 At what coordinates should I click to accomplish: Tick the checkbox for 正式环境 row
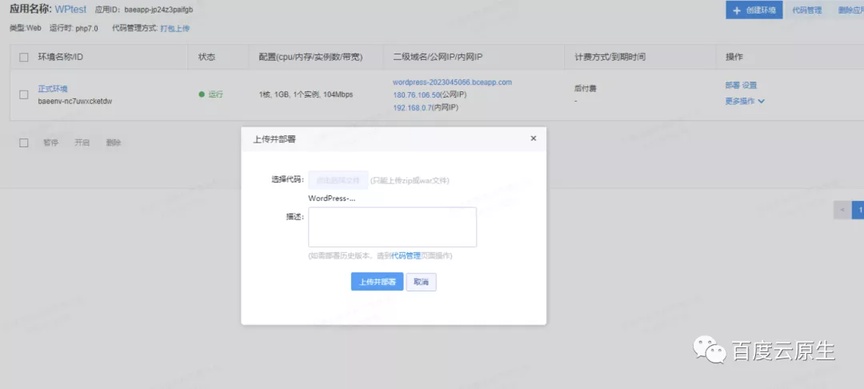24,95
